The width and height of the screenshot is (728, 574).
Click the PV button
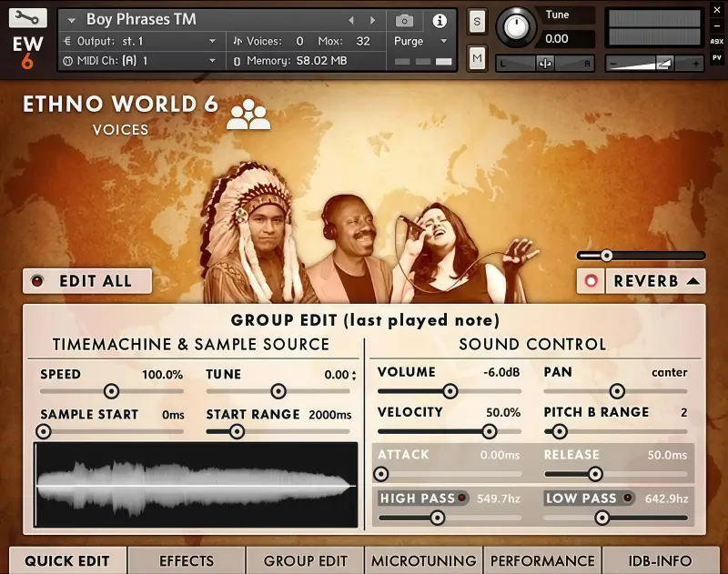(716, 58)
